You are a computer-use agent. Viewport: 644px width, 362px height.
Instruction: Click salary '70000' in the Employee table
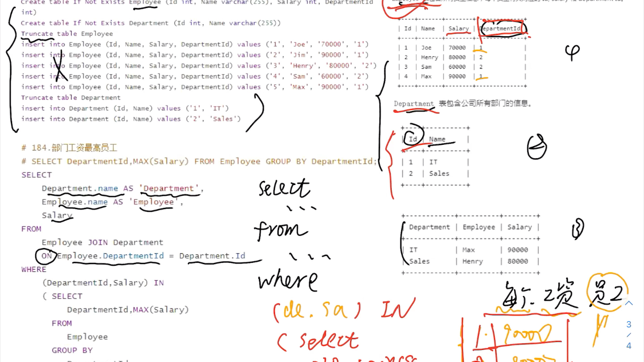457,48
